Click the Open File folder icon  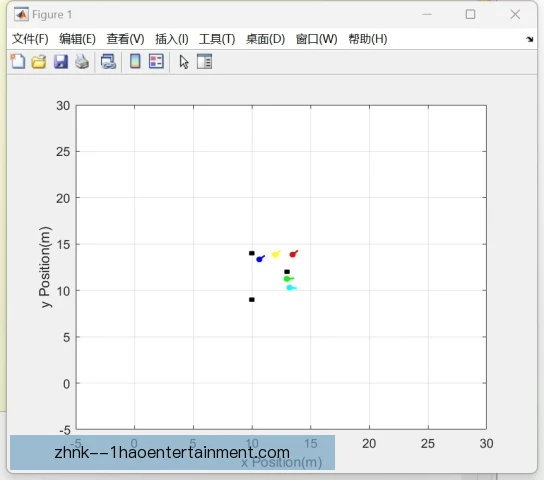click(x=39, y=62)
